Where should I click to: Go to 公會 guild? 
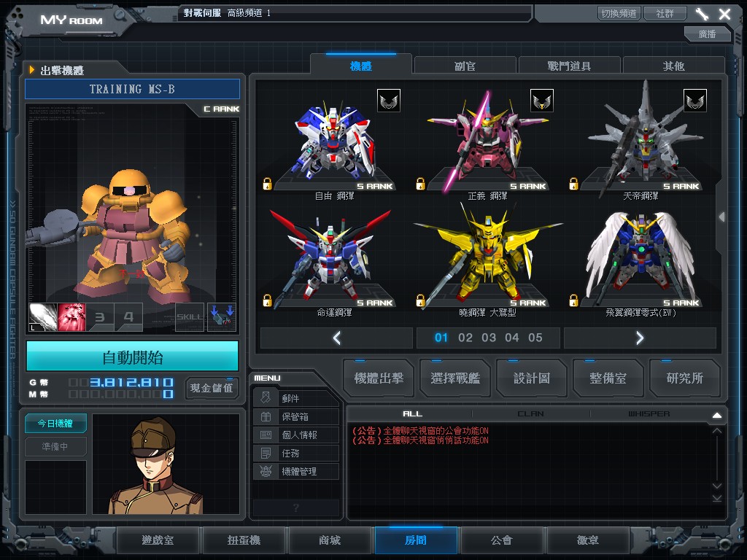(x=502, y=540)
